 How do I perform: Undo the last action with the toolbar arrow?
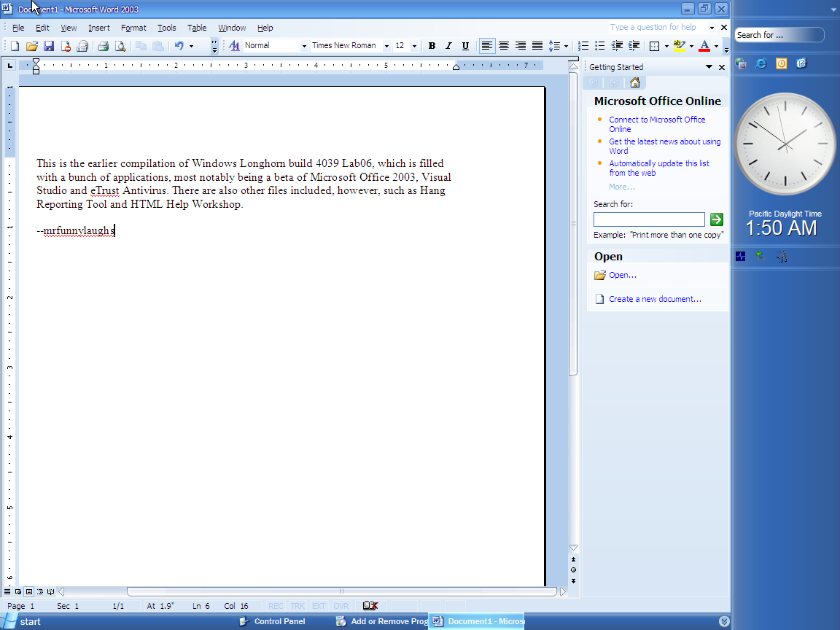tap(179, 46)
